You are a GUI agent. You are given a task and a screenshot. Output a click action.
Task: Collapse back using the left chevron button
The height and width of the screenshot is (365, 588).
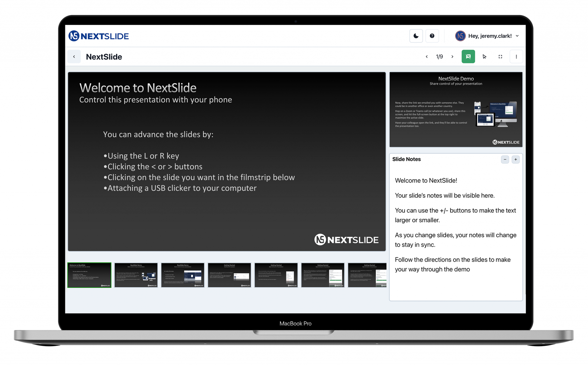[x=74, y=57]
